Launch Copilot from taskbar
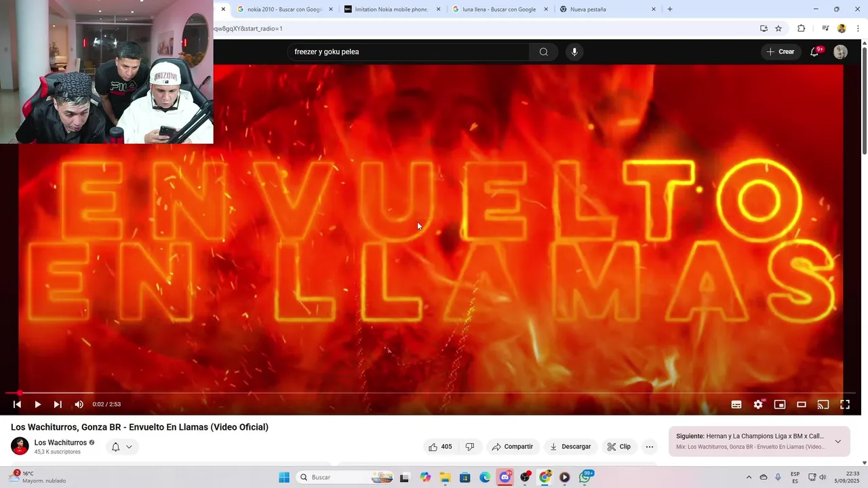Image resolution: width=868 pixels, height=488 pixels. coord(425,477)
